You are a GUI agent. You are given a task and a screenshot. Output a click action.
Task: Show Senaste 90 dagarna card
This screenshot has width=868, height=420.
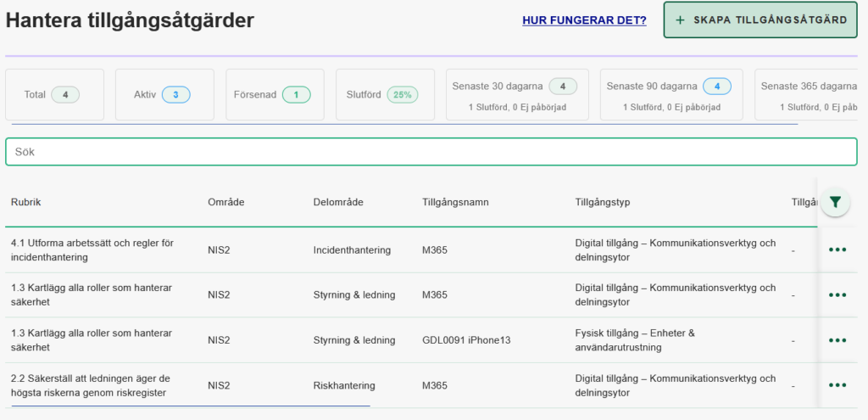[670, 94]
